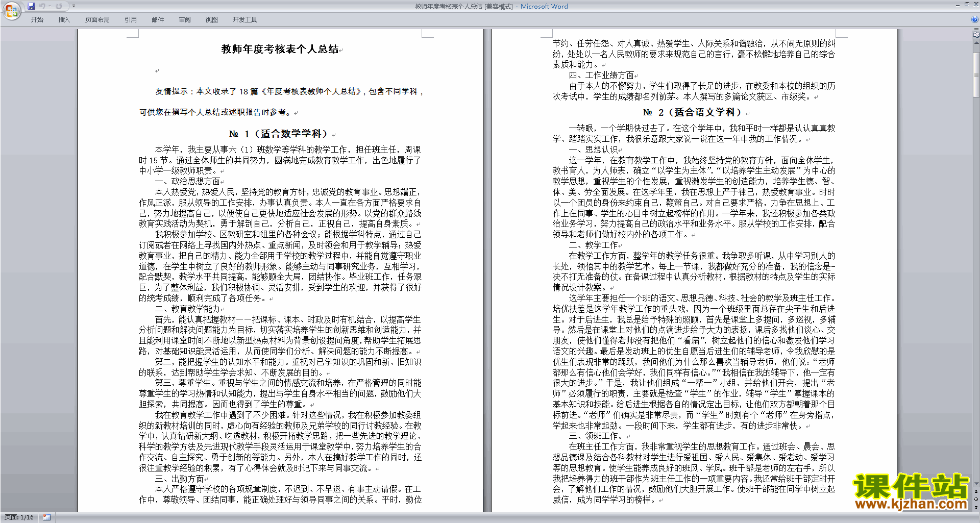Click the vertical scrollbar down arrow
The image size is (980, 523).
(976, 483)
